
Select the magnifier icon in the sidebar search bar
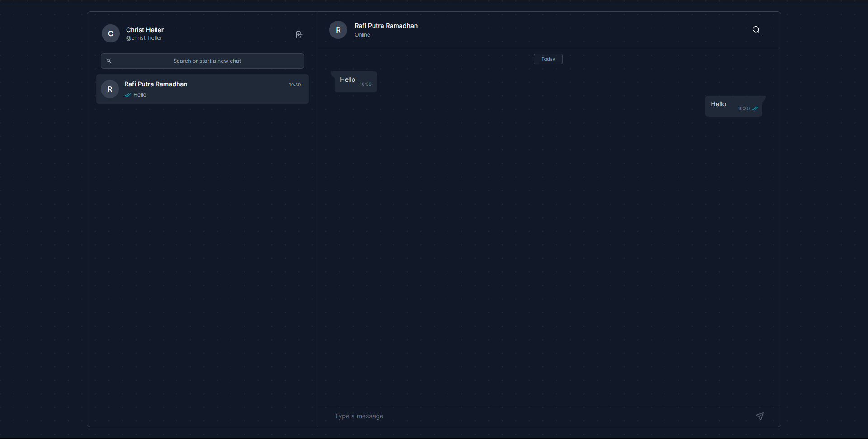pos(109,61)
